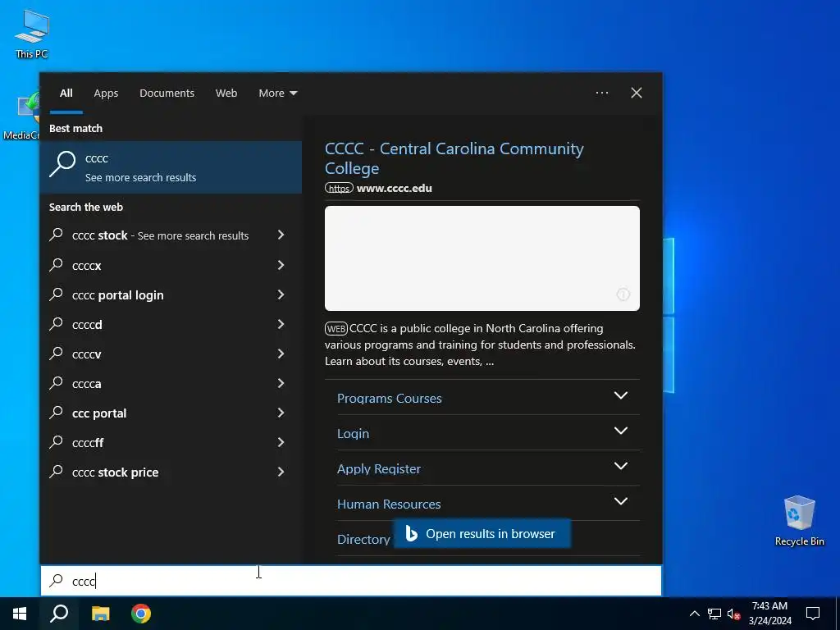The image size is (840, 630).
Task: Switch to the Documents tab
Action: pos(167,94)
